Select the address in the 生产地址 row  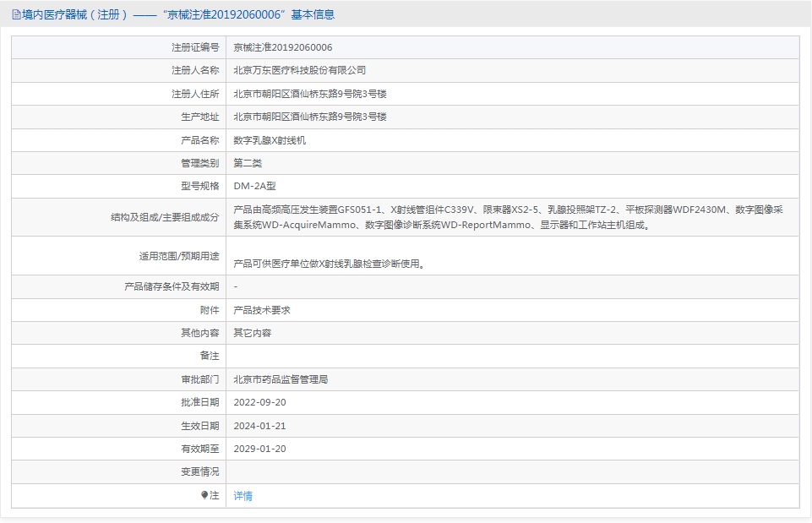tap(310, 117)
